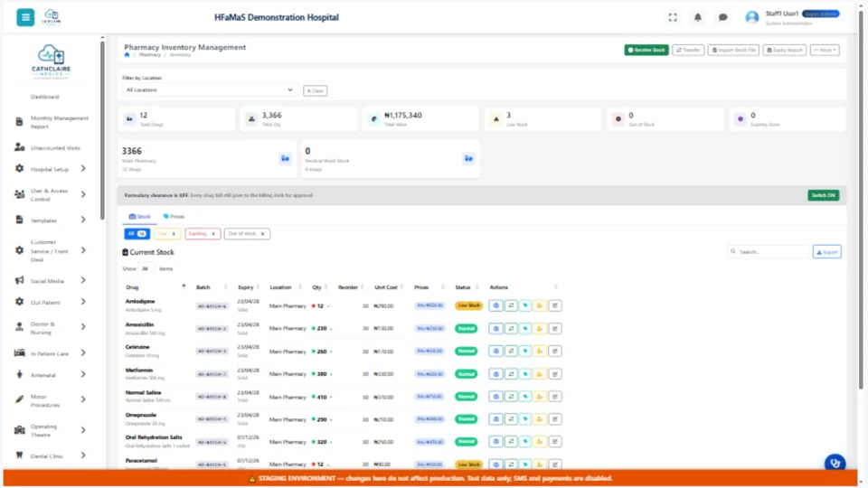Switch to the Stock tab
The image size is (868, 488).
click(139, 216)
